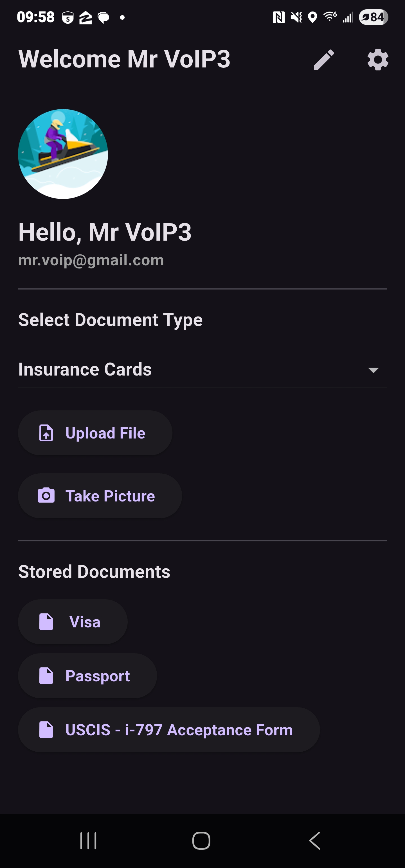This screenshot has width=405, height=868.
Task: Open the stored Visa document
Action: pyautogui.click(x=73, y=622)
